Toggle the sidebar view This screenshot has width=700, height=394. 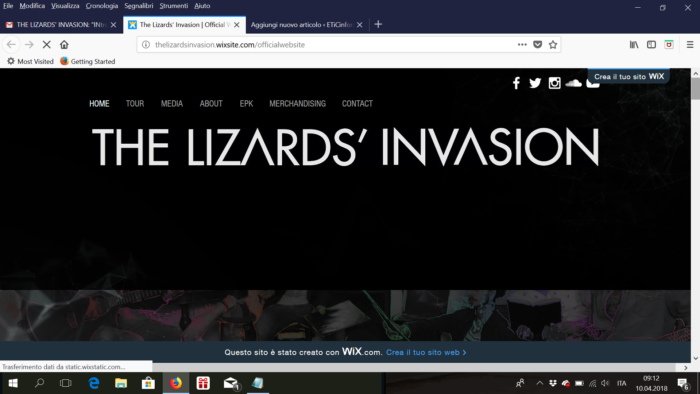point(651,45)
